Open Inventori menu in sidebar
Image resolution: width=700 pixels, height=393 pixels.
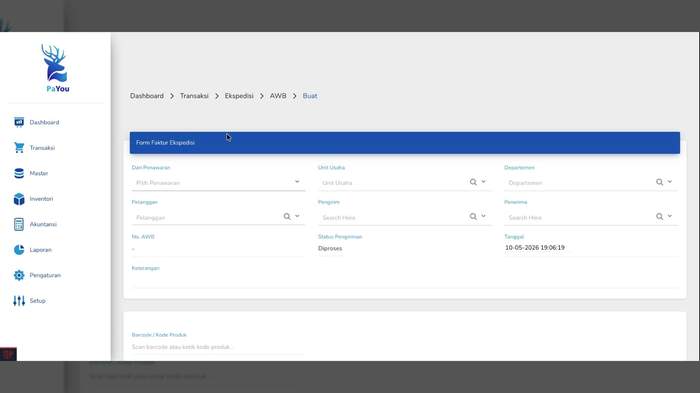tap(41, 199)
